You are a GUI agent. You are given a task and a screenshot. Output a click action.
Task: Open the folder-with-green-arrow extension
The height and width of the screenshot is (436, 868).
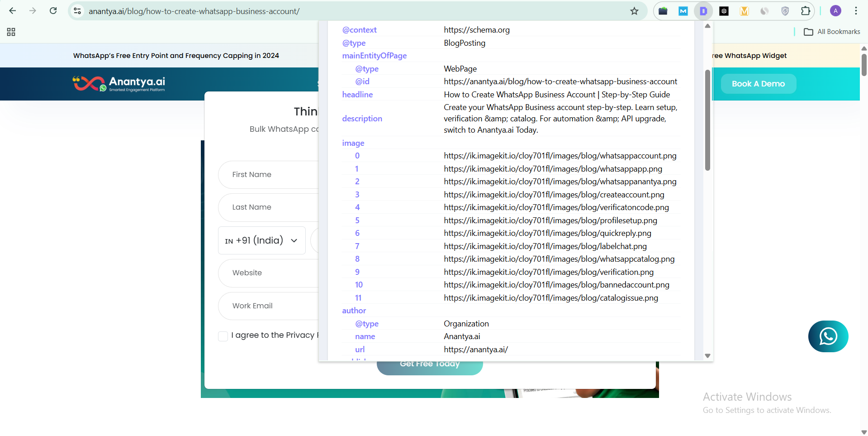tap(663, 11)
